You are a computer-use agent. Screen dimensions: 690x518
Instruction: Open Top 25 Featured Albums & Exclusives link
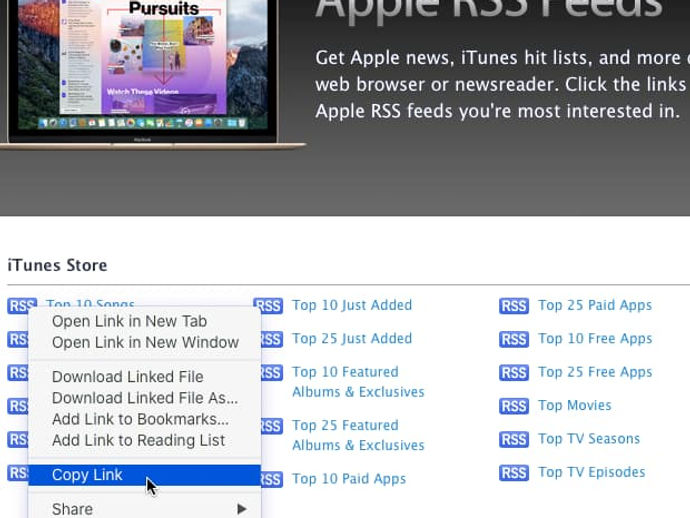tap(358, 435)
